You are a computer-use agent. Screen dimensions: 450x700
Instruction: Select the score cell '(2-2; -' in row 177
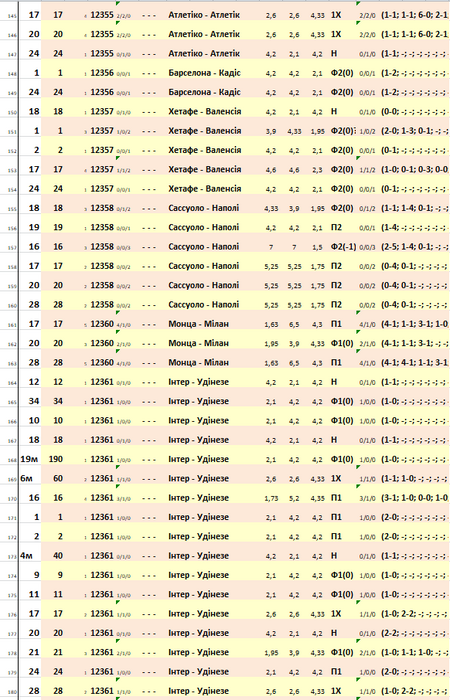[415, 633]
